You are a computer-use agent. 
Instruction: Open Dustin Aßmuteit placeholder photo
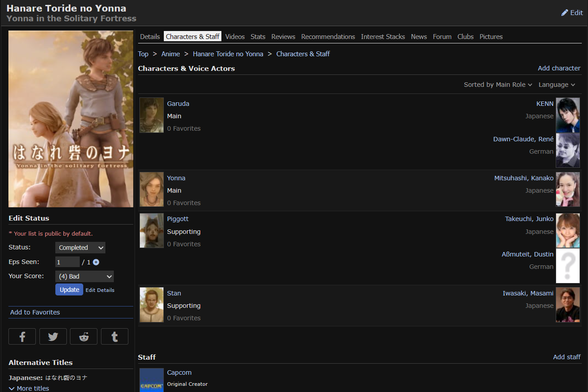(x=568, y=266)
